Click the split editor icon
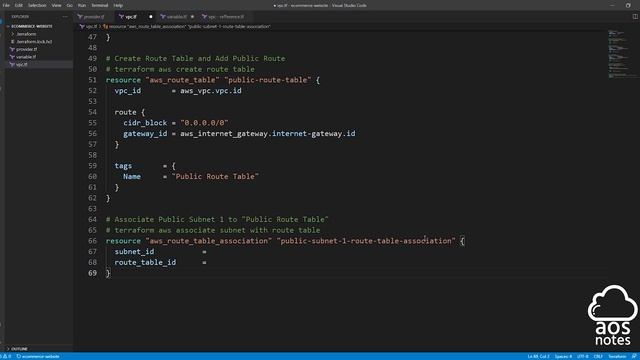This screenshot has height=360, width=640. tap(635, 17)
